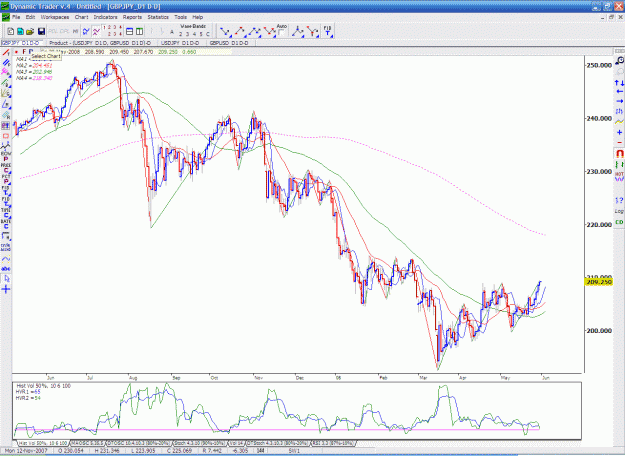Screen dimensions: 625x456
Task: Click the blue left arrow in right sidebar
Action: 619,92
